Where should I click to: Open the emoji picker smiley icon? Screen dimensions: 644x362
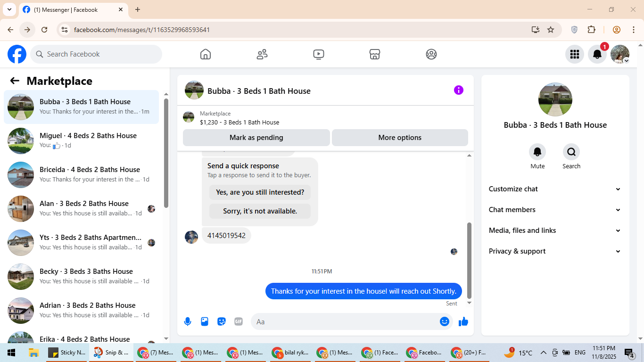(445, 321)
